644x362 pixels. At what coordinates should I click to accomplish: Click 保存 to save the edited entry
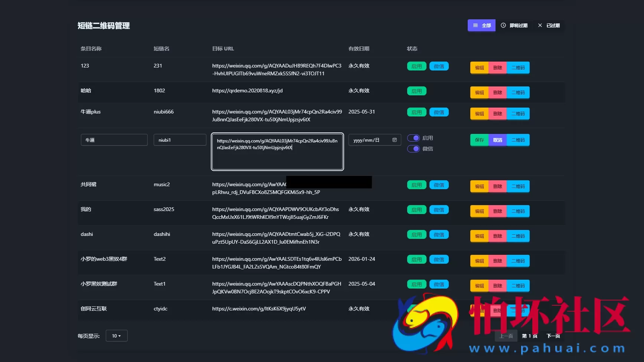pos(479,140)
